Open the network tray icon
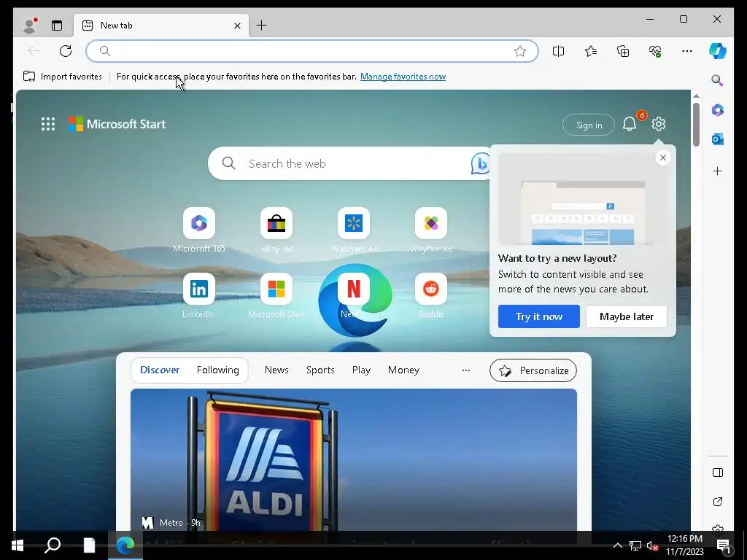Screen dimensions: 747x560 (x=635, y=545)
